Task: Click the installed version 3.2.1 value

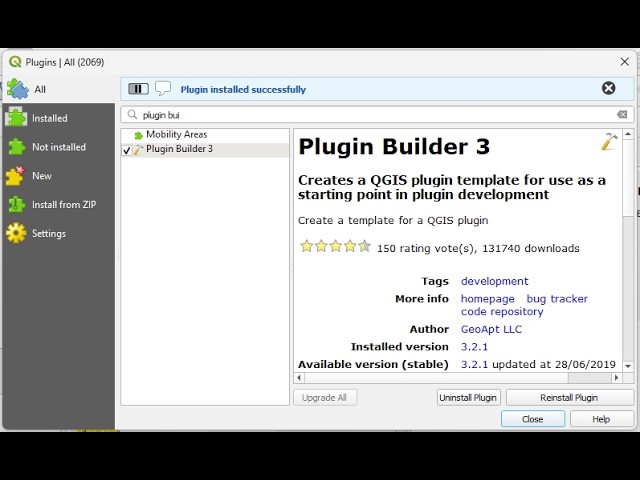Action: tap(474, 347)
